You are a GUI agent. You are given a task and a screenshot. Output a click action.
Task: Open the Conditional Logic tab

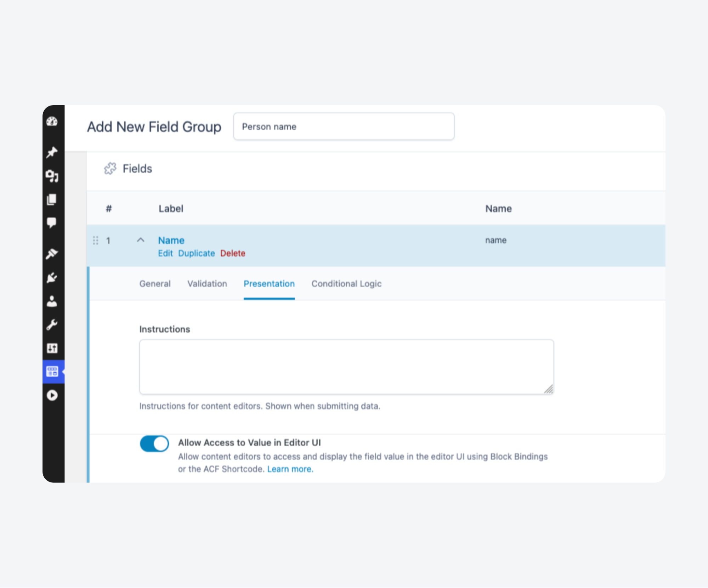(x=346, y=284)
